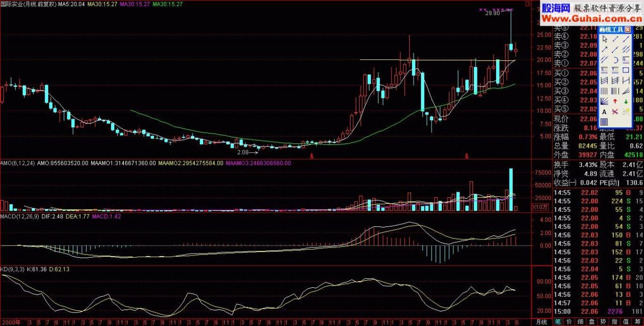Switch to the 势 tab
This screenshot has height=326, width=644.
(x=602, y=321)
